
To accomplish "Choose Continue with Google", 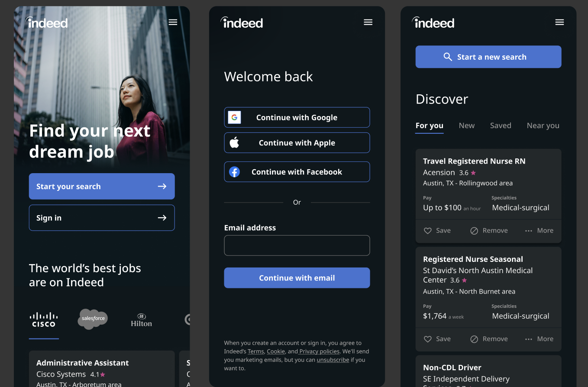I will (297, 117).
